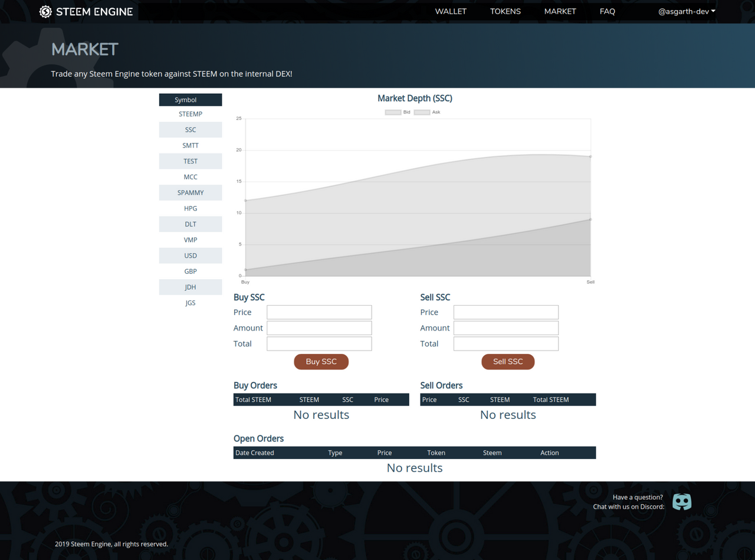Click the STEEM ENGINE brand name
This screenshot has height=560, width=755.
coord(94,12)
